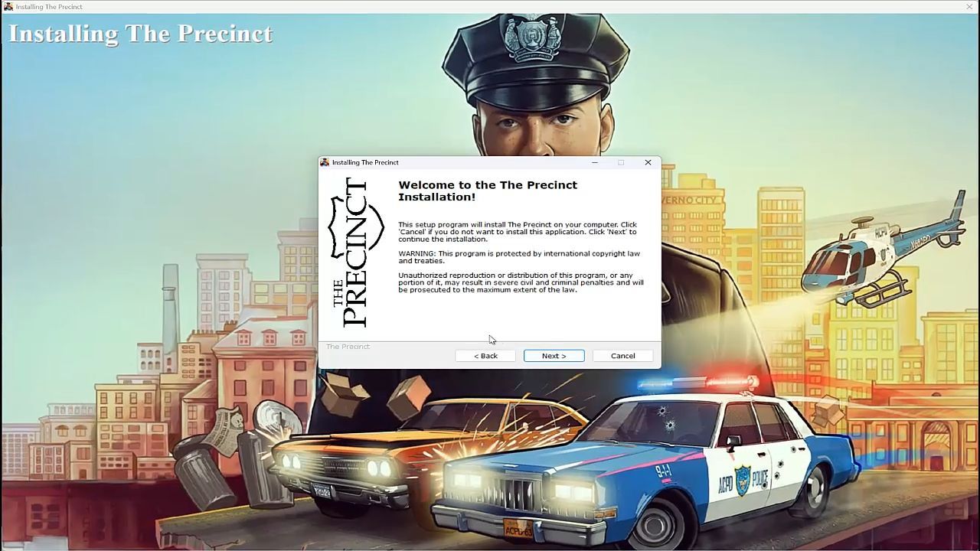Go back with the Back button
Screen dimensions: 980x551
[485, 356]
